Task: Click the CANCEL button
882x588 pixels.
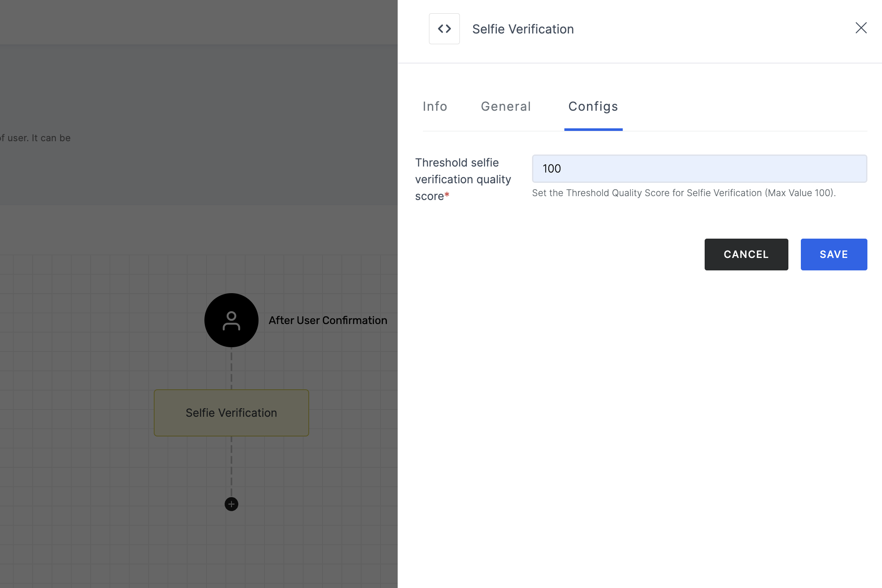Action: pyautogui.click(x=746, y=255)
